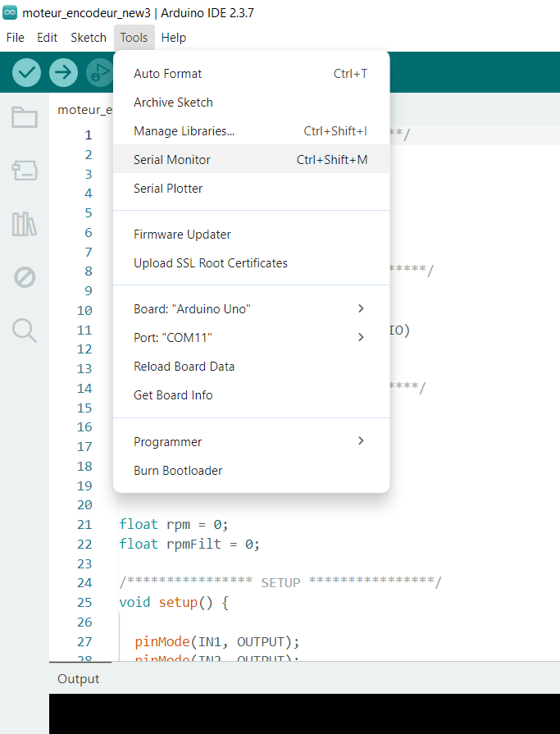
Task: Close the Tools menu via its header
Action: coord(134,38)
